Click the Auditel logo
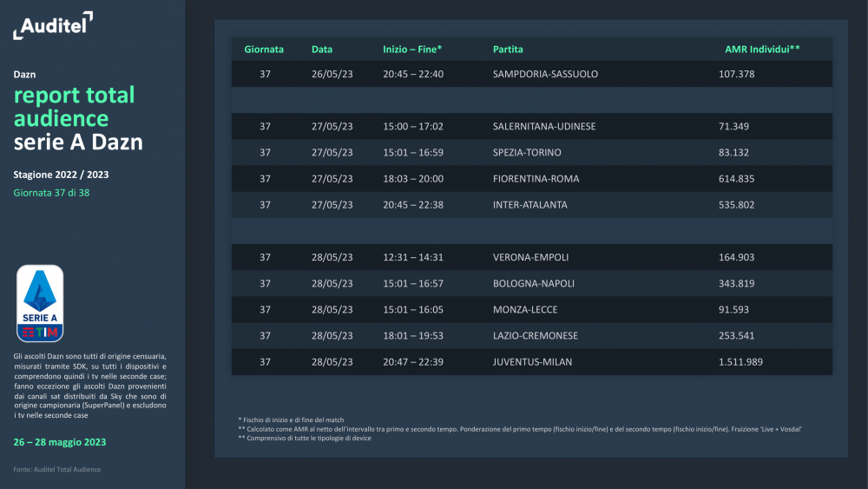This screenshot has height=489, width=868. tap(53, 25)
